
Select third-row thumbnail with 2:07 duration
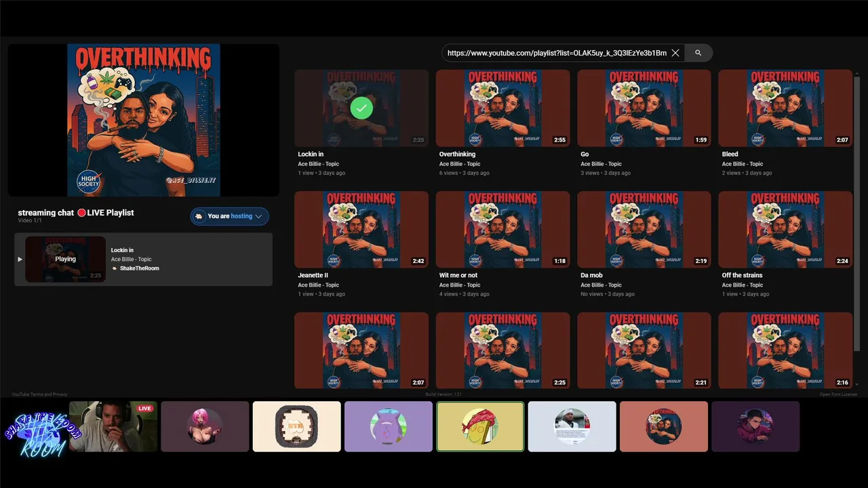361,350
